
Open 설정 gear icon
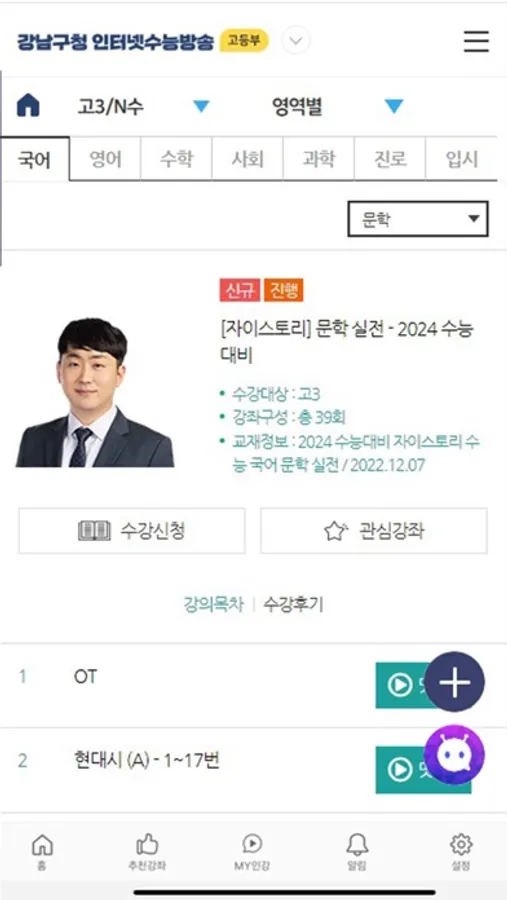coord(461,852)
